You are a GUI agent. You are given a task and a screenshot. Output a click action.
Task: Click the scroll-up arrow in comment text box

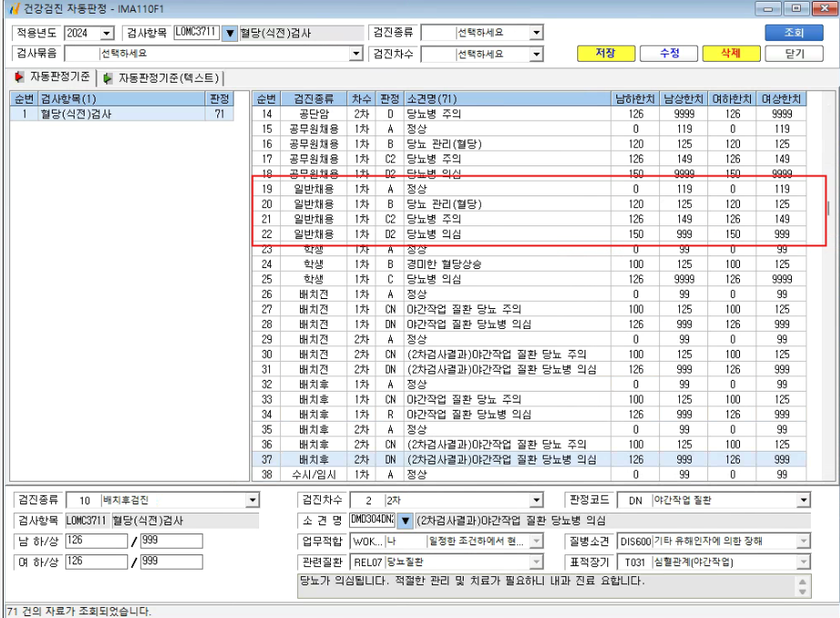pos(803,582)
